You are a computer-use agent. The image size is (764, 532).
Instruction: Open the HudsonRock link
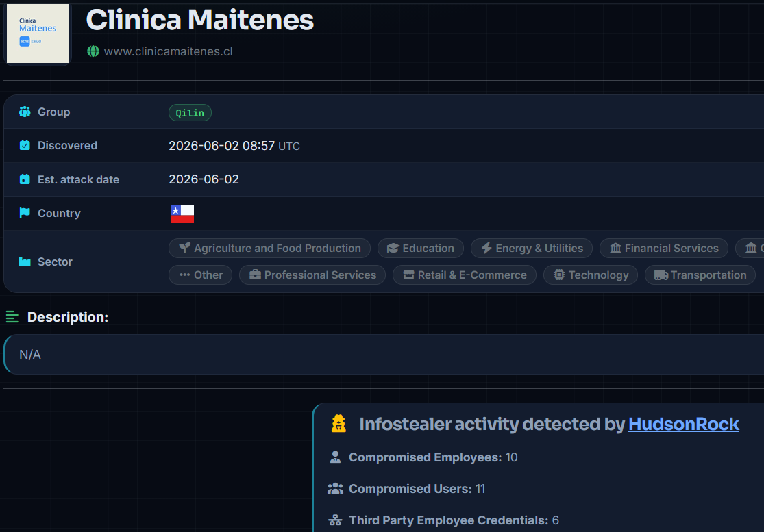coord(684,424)
